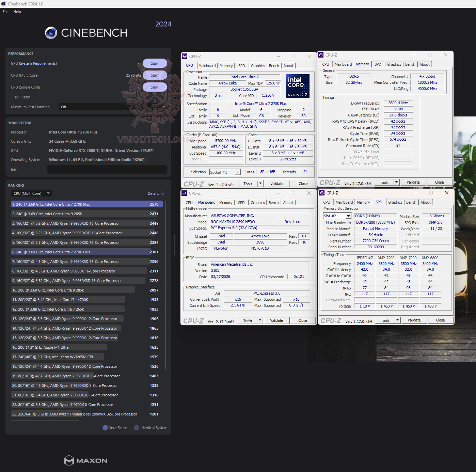This screenshot has width=476, height=472.
Task: Click the Module Manuf. value Patriot Memory
Action: coord(376,229)
